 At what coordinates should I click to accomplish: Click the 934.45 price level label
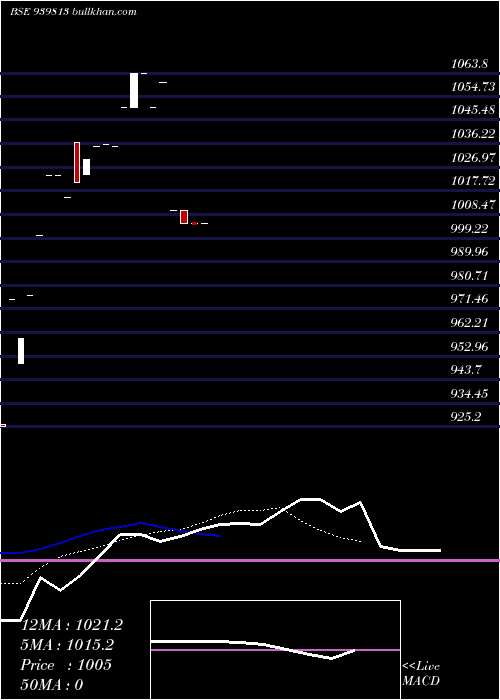coord(469,394)
